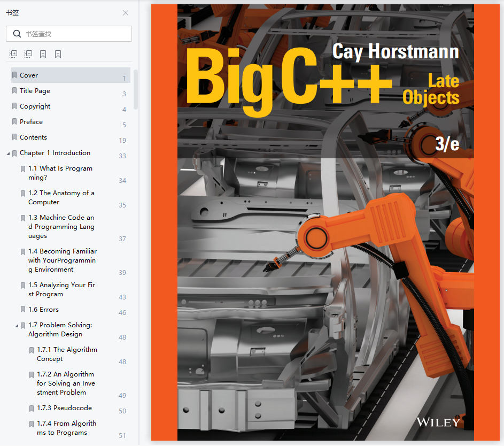Viewport: 504px width, 446px height.
Task: Open 1.3 Machine Code and Programming Languages
Action: [61, 227]
